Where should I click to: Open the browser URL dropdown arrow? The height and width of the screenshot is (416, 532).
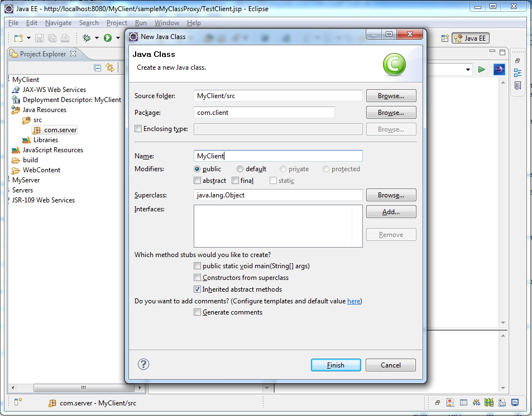click(468, 70)
